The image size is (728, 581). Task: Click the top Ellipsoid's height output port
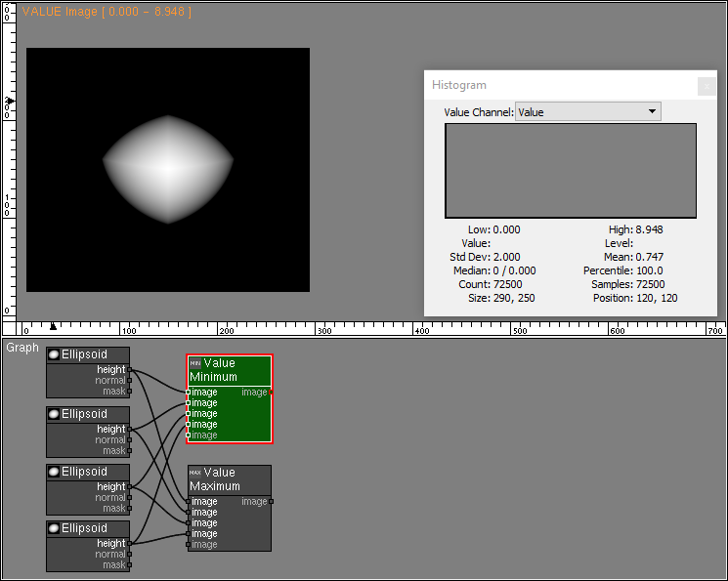coord(130,370)
